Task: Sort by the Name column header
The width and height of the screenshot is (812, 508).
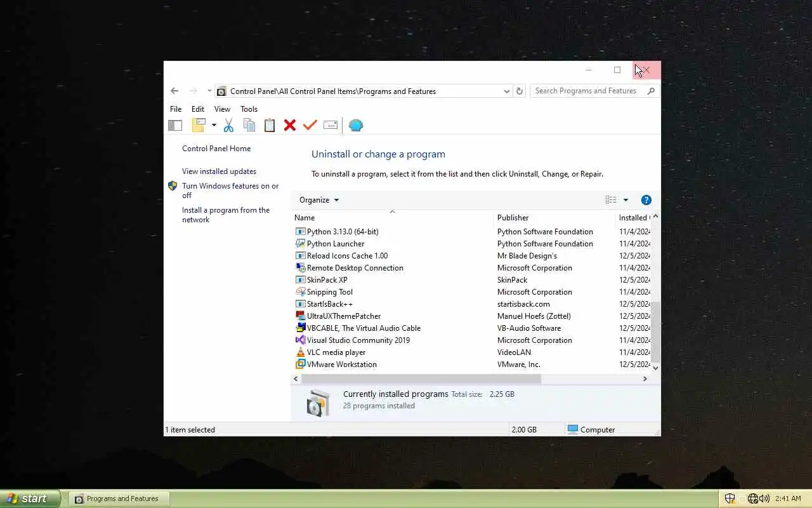Action: point(392,218)
